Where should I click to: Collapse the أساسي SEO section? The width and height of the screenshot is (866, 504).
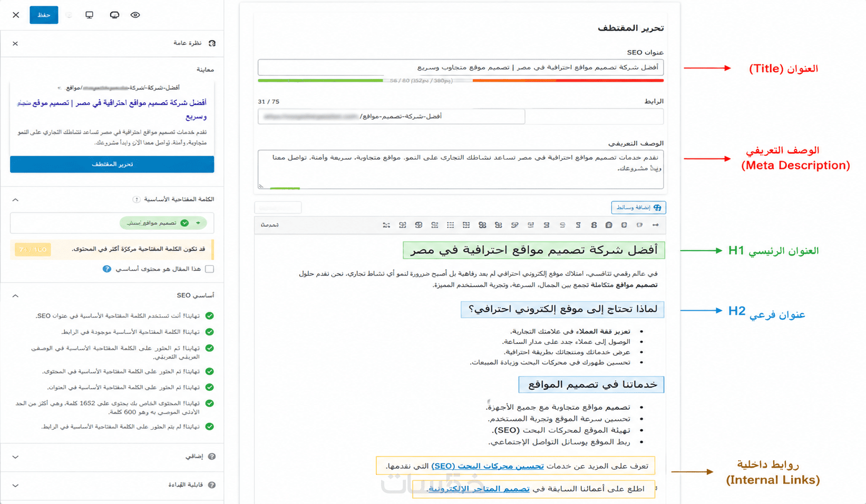point(15,296)
